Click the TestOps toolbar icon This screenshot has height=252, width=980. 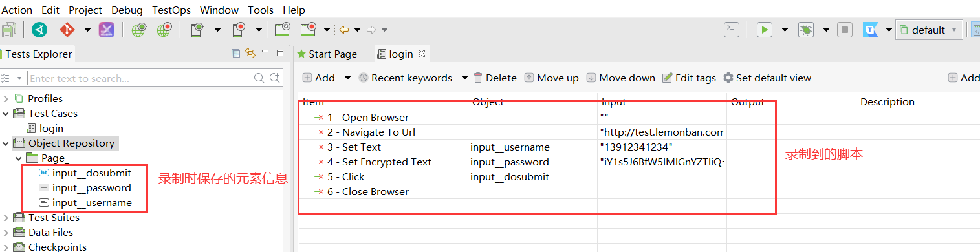pos(871,30)
